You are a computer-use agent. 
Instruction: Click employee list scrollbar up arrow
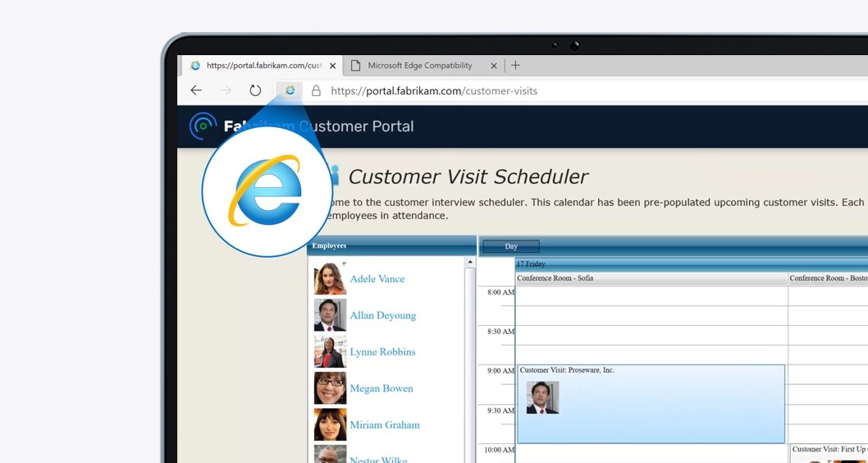tap(470, 262)
